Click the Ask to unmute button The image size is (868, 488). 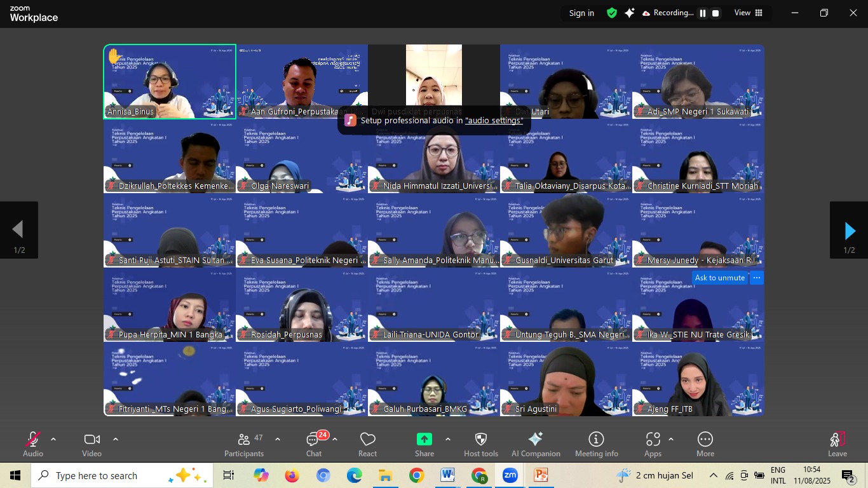[719, 278]
